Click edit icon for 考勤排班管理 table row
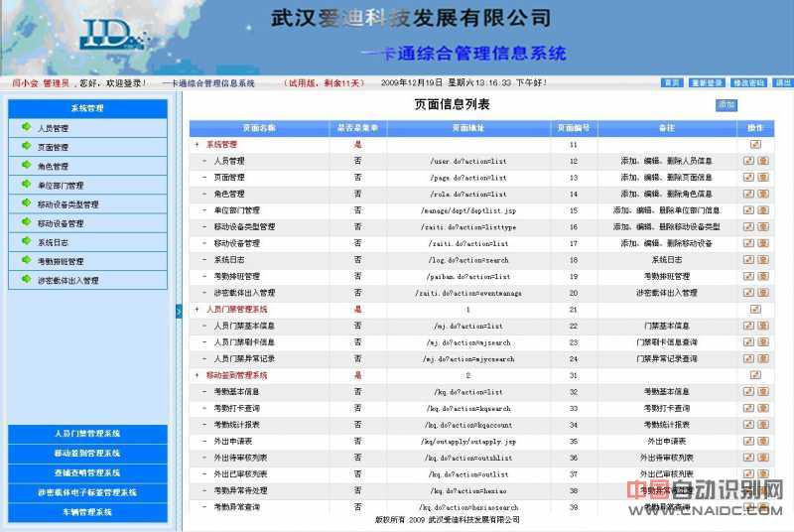Viewport: 794px width, 532px height. 748,276
